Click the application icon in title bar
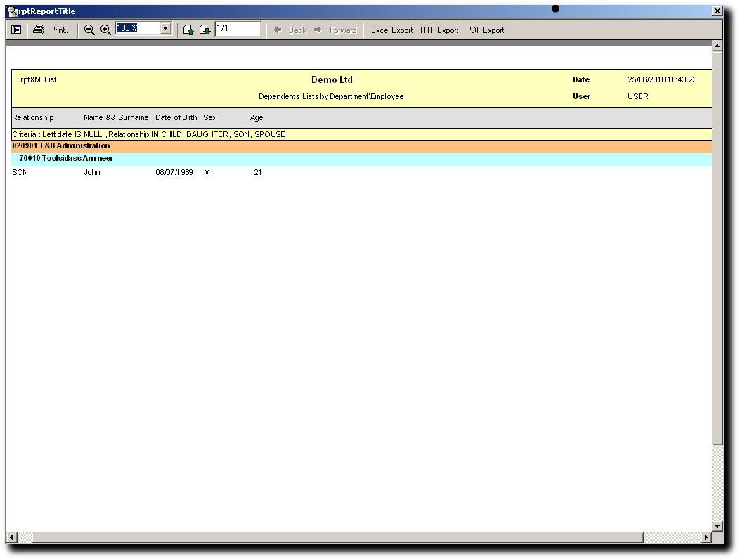Image resolution: width=740 pixels, height=560 pixels. tap(12, 11)
